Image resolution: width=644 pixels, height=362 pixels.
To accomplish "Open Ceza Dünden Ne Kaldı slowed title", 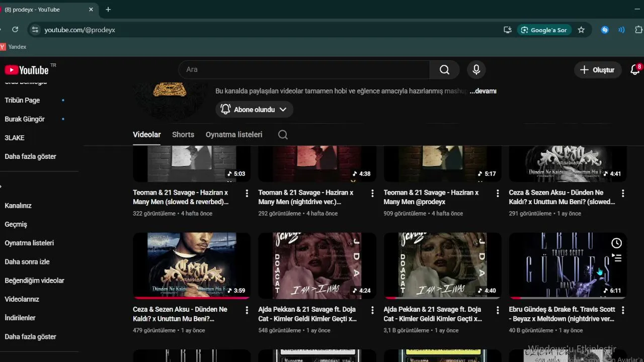I will (562, 197).
